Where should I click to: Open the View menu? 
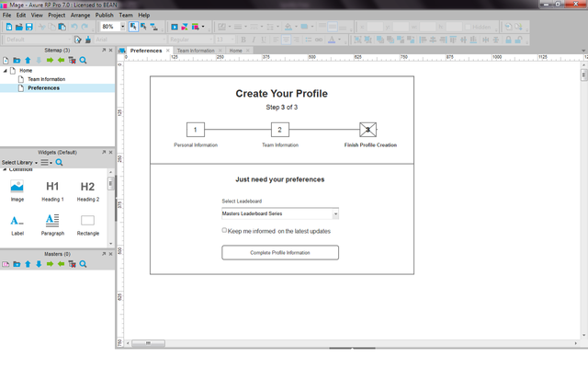point(37,15)
